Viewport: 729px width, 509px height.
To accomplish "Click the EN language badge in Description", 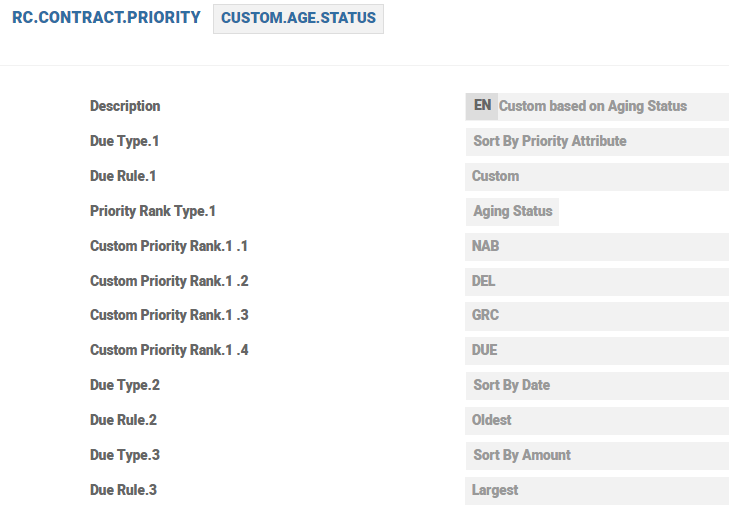I will [x=482, y=106].
